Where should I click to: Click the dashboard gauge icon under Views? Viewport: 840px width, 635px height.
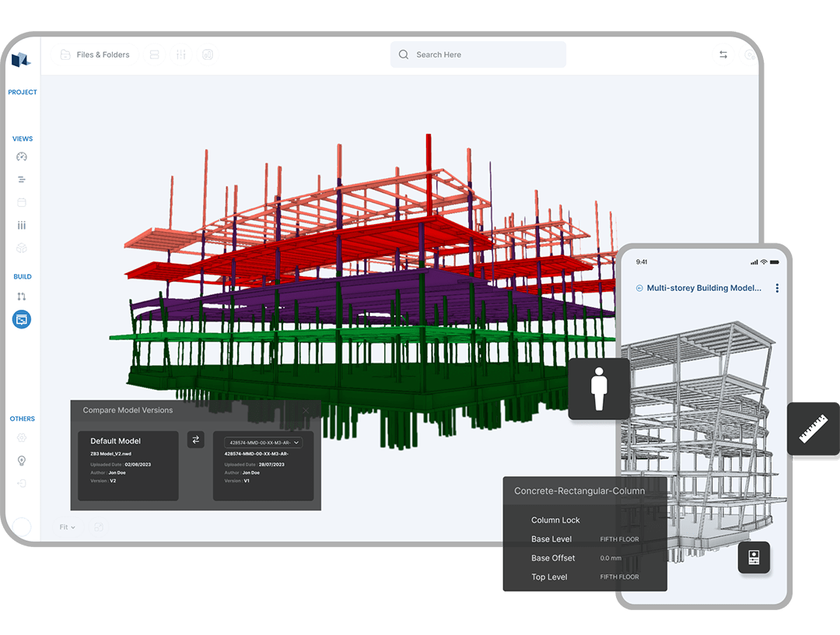(x=23, y=156)
